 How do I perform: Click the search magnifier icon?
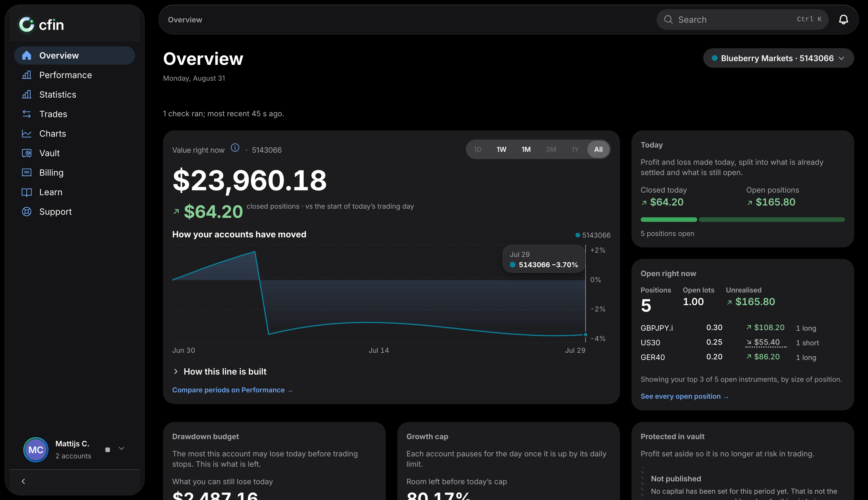click(668, 20)
